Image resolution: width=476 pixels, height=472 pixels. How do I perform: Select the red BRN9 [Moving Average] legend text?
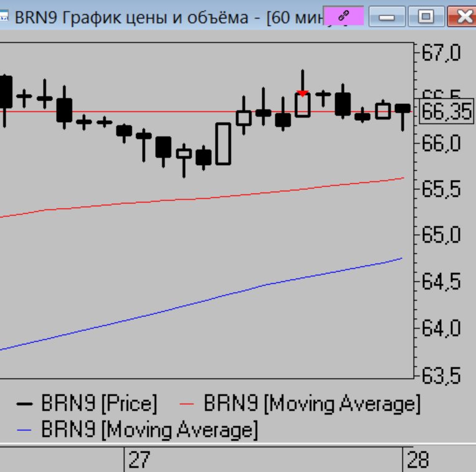312,404
